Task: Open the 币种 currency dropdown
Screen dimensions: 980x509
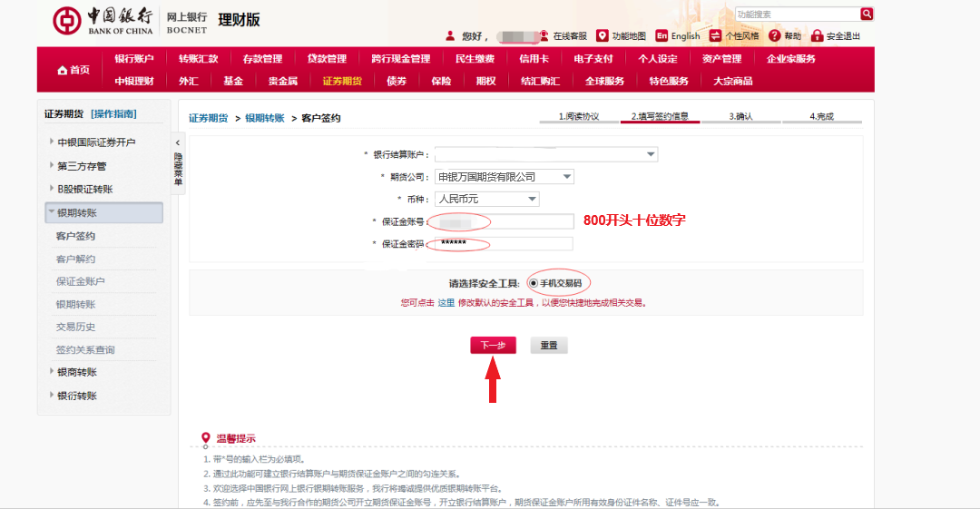Action: tap(533, 199)
